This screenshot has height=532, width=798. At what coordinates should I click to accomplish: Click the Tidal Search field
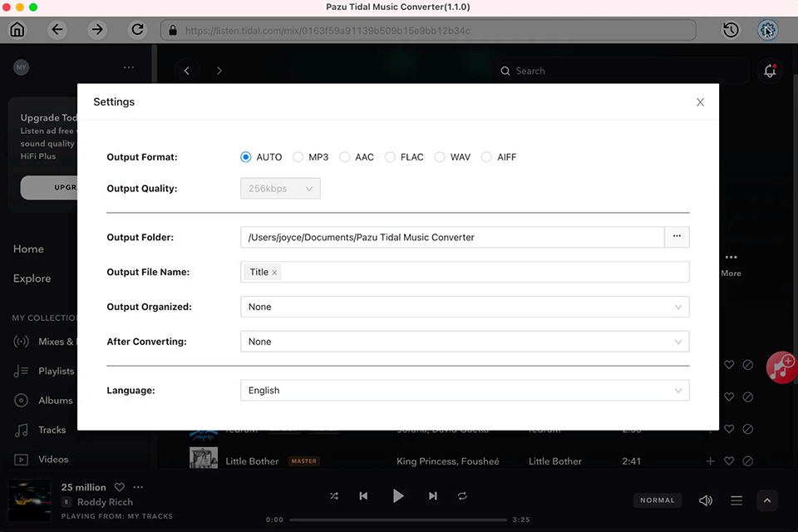[x=622, y=71]
